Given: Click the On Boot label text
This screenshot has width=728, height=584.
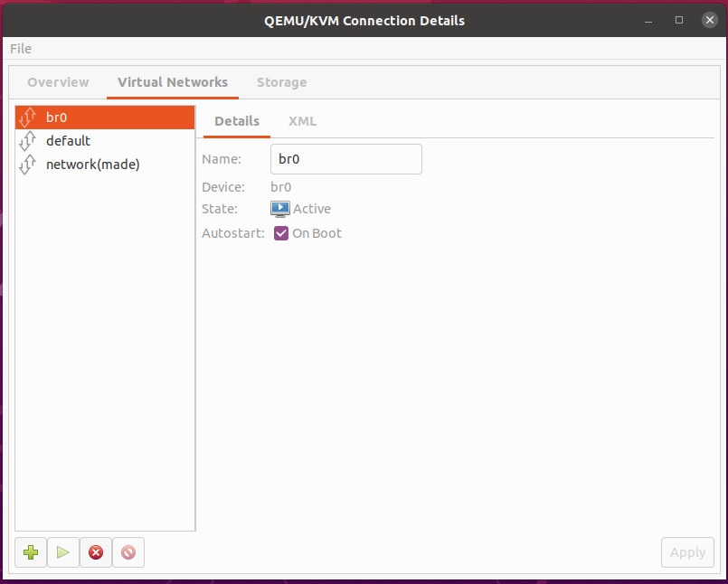Looking at the screenshot, I should [x=317, y=233].
